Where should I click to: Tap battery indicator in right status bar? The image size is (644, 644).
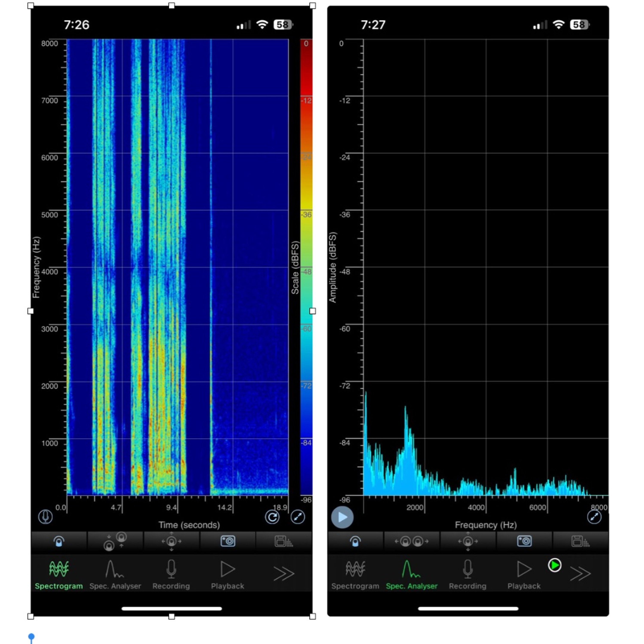click(580, 25)
